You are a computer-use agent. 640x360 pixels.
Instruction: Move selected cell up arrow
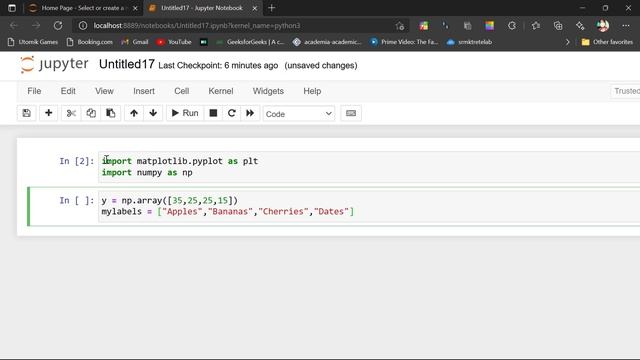click(x=134, y=113)
